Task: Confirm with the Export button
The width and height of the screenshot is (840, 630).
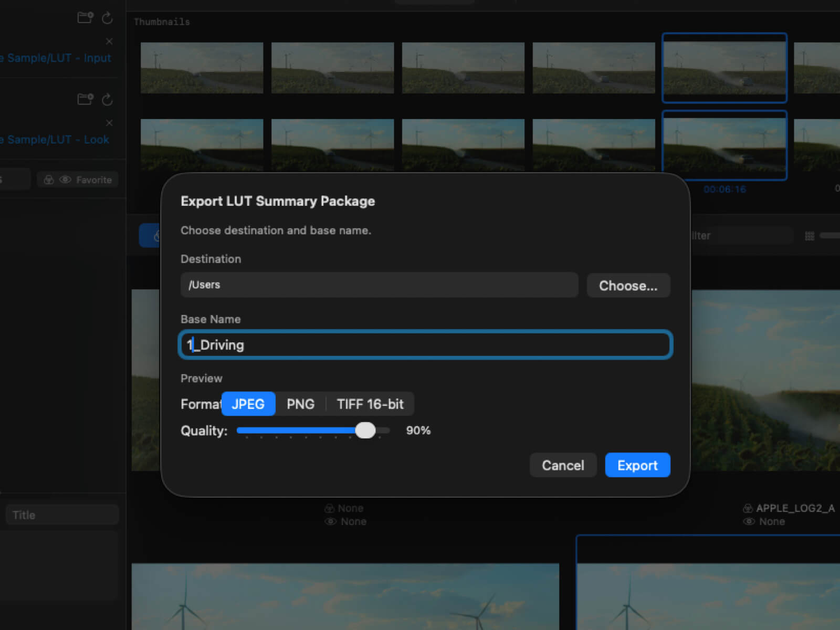Action: (x=637, y=465)
